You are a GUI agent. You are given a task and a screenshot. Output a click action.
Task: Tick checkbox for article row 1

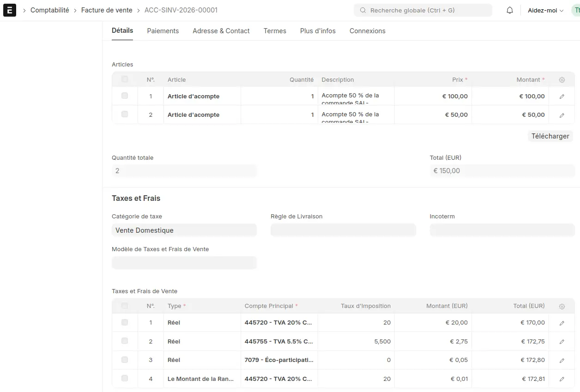pyautogui.click(x=125, y=96)
